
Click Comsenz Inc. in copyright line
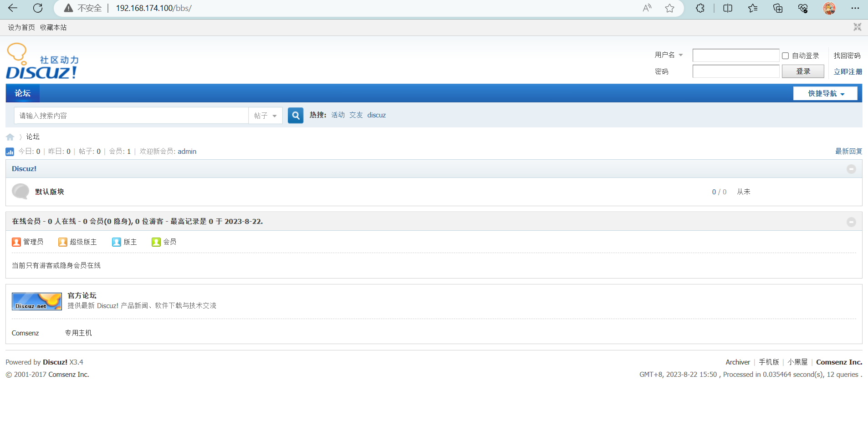(x=69, y=375)
